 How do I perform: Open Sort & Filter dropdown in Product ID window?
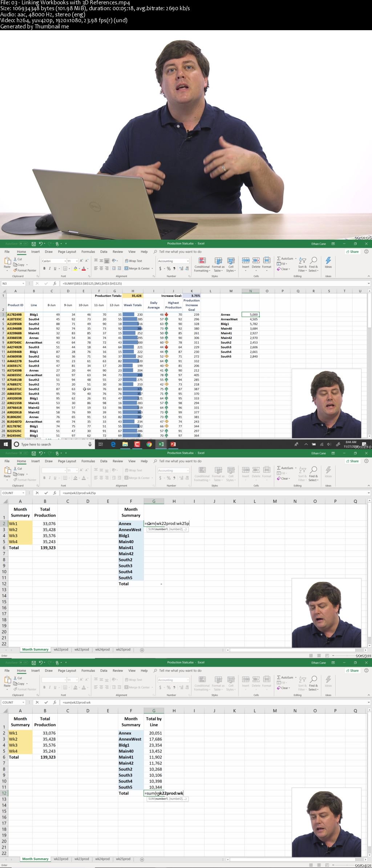click(303, 265)
